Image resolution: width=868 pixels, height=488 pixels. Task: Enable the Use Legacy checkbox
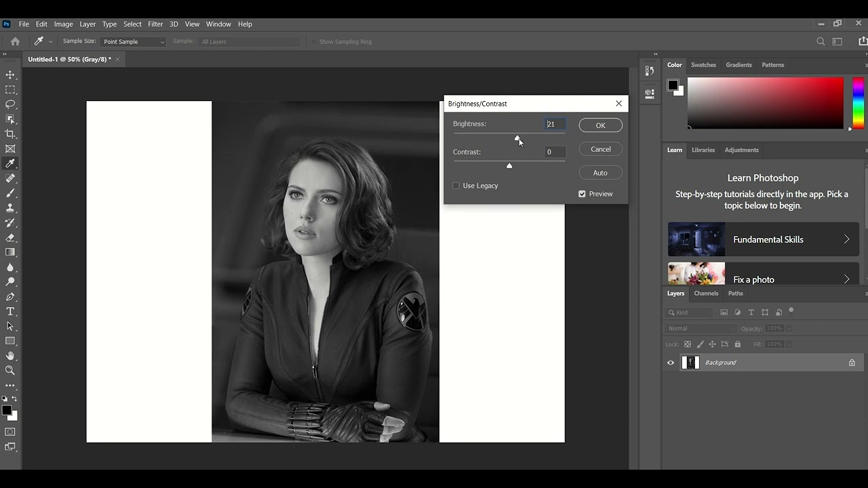pyautogui.click(x=456, y=186)
